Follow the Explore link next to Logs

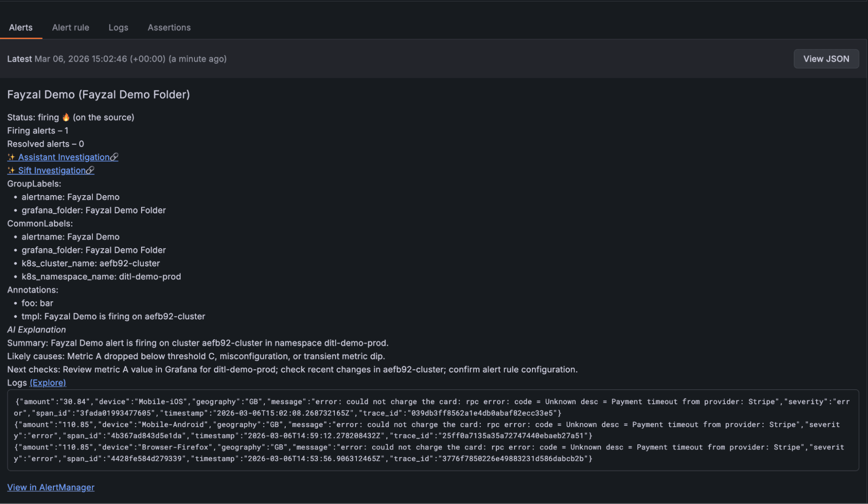tap(48, 382)
